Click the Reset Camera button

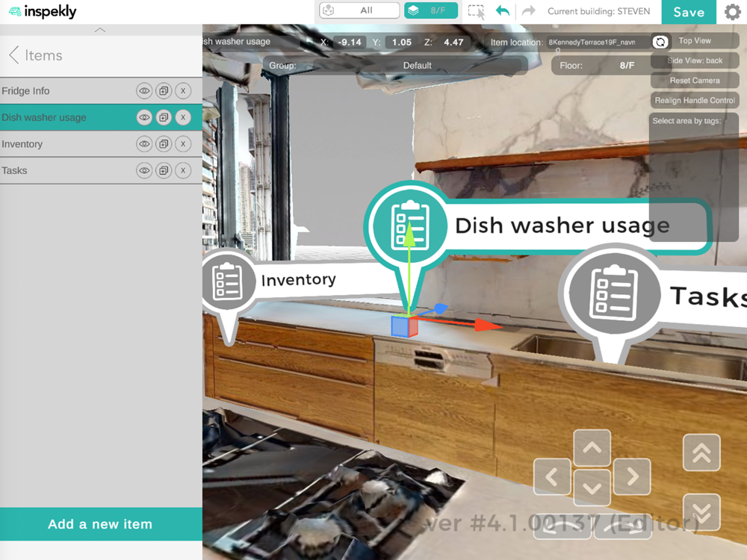click(x=695, y=81)
